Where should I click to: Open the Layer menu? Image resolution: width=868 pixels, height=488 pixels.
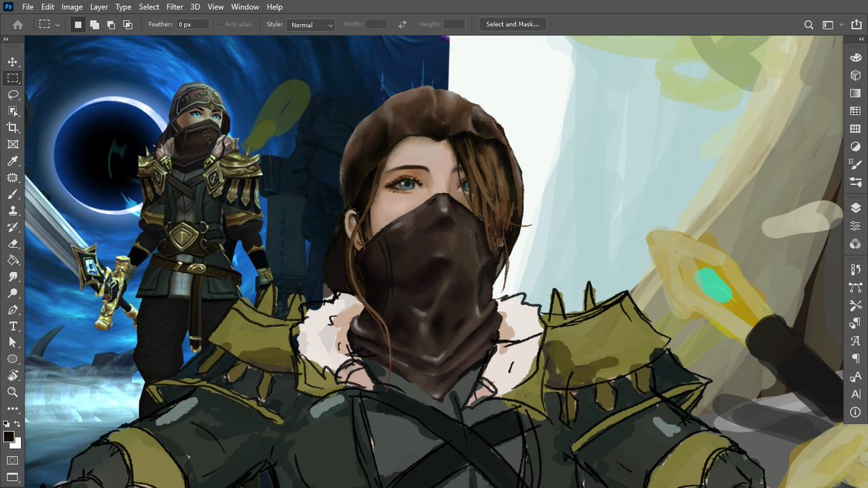99,7
